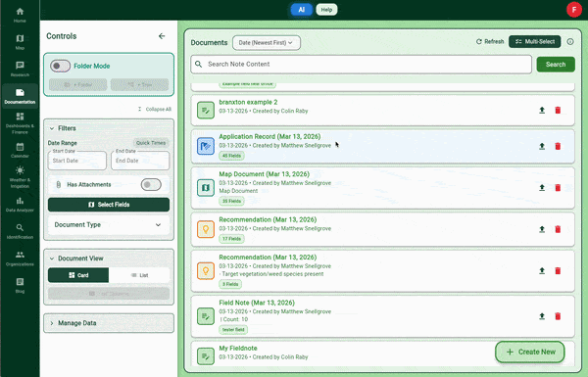Upload the Recommendation with 17 Fields
Viewport: 588px width, 377px height.
tap(542, 229)
